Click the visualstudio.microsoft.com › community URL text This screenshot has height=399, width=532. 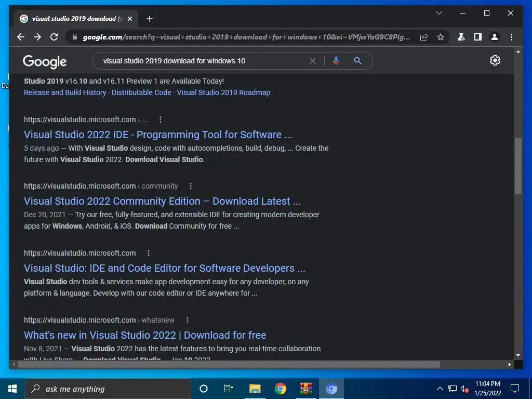[101, 186]
